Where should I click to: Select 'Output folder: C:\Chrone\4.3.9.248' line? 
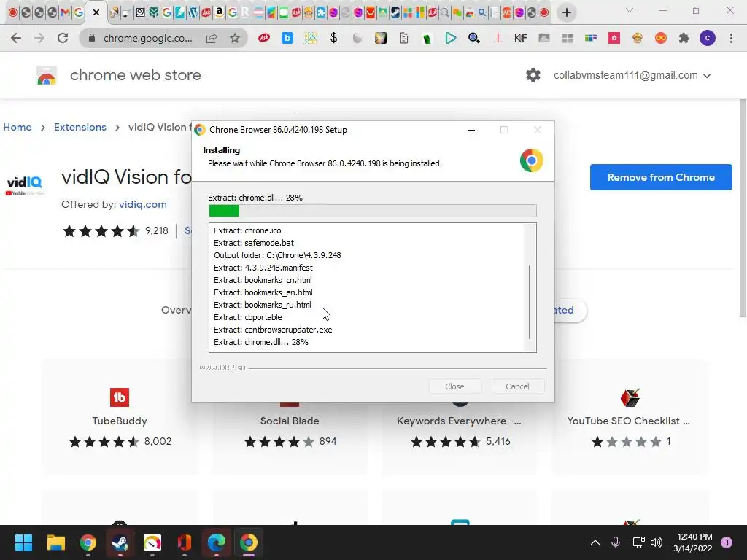point(277,255)
